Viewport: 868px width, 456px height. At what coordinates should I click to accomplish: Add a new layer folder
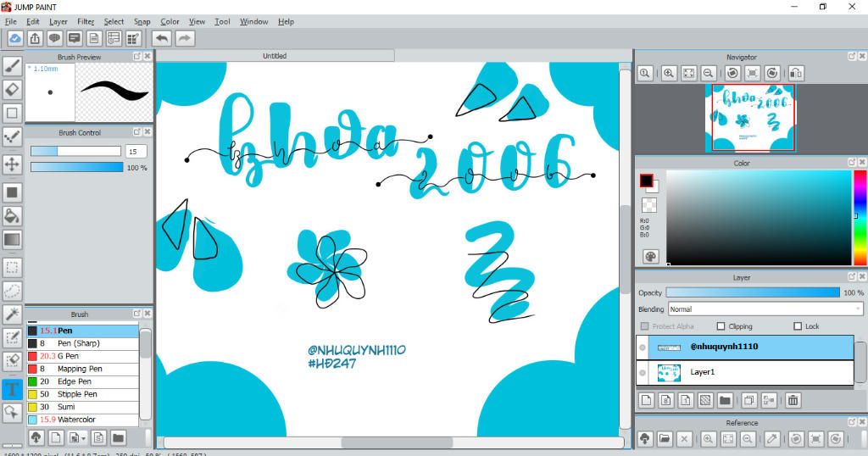tap(726, 400)
